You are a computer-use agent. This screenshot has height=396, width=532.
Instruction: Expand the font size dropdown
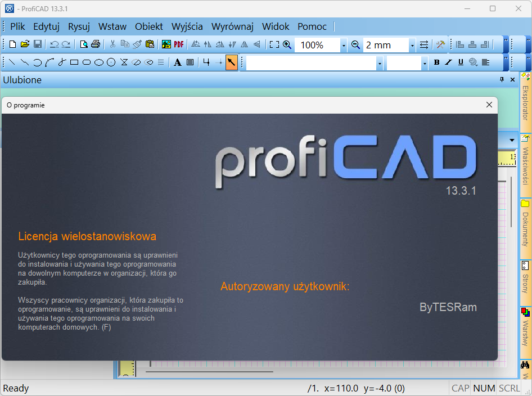click(425, 63)
